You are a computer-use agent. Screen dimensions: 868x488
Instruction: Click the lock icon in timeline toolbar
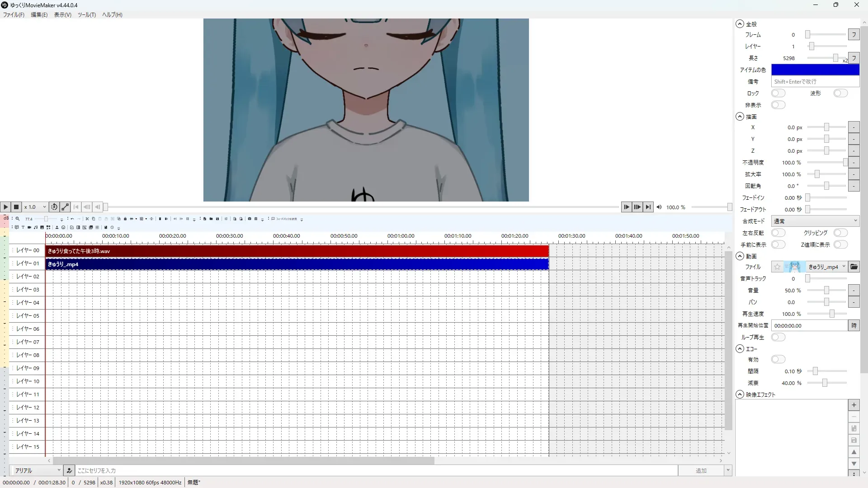[x=125, y=219]
